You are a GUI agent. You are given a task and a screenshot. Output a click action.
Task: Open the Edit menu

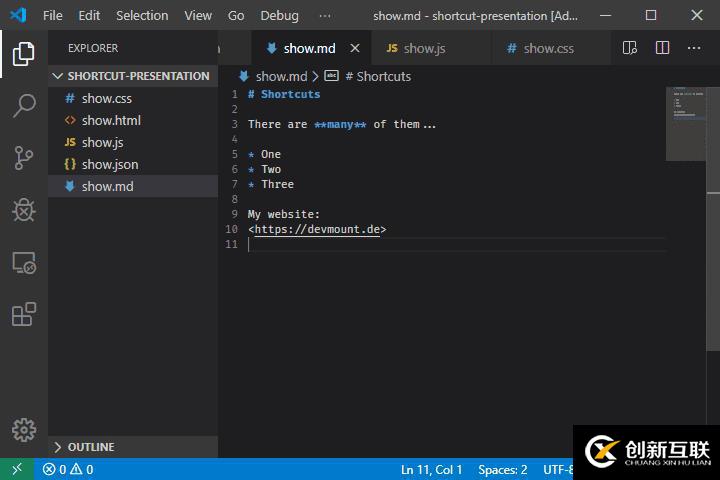click(x=89, y=16)
